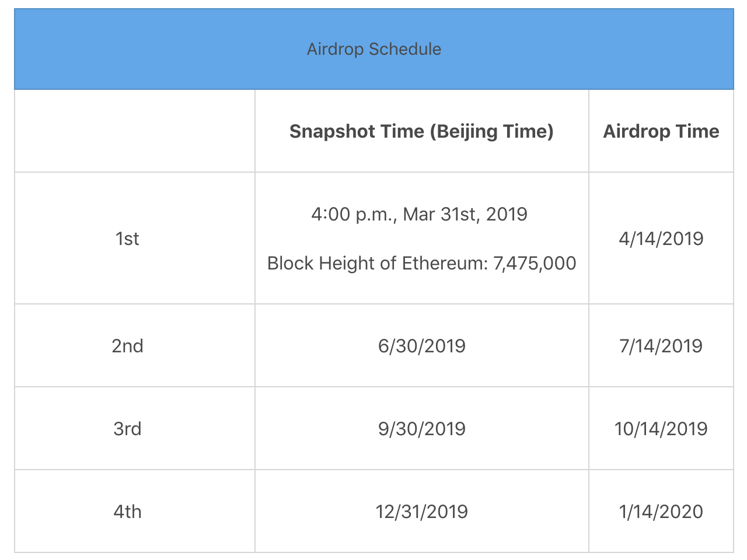Select the 4/14/2019 airdrop date

[661, 239]
